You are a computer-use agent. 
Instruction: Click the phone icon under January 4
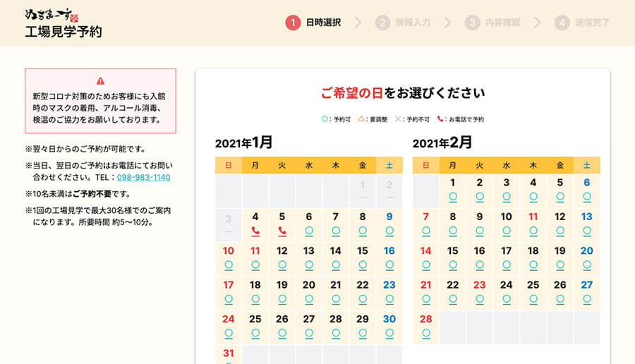tap(255, 231)
